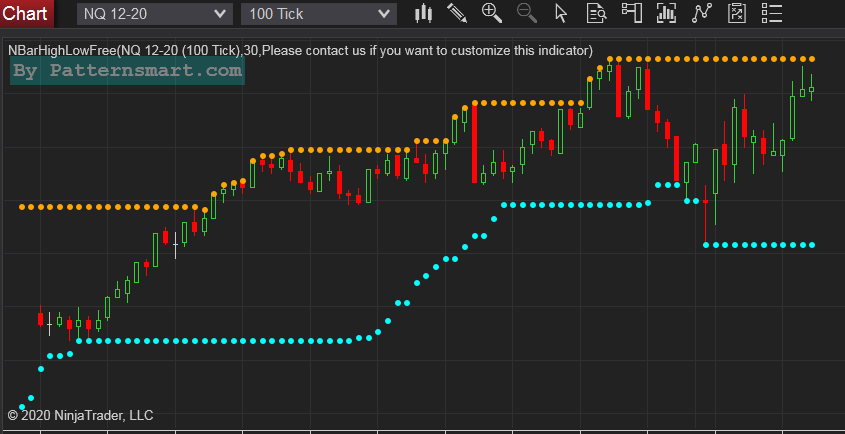Open the indicators bar-chart icon
The height and width of the screenshot is (434, 845).
click(x=667, y=13)
